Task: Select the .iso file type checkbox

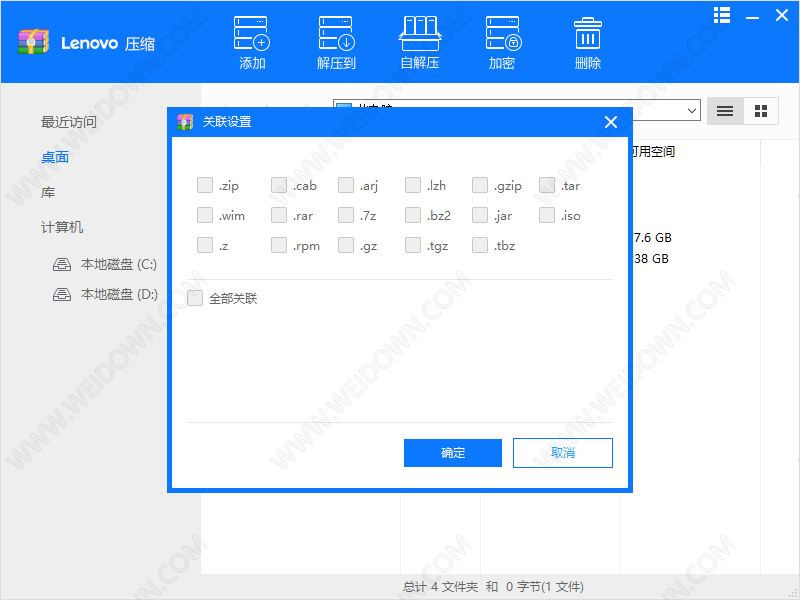Action: [547, 215]
